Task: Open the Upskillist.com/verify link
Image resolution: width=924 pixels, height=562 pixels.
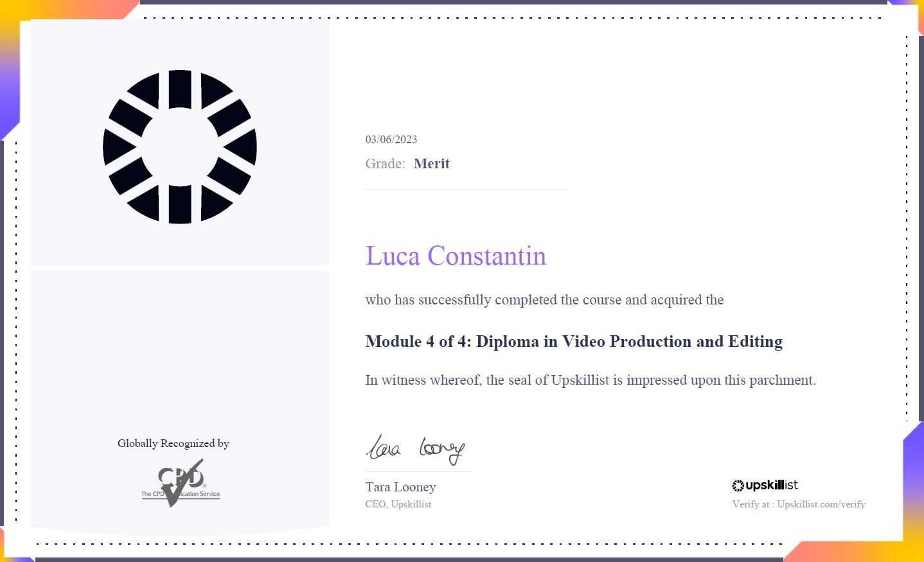Action: pyautogui.click(x=821, y=504)
